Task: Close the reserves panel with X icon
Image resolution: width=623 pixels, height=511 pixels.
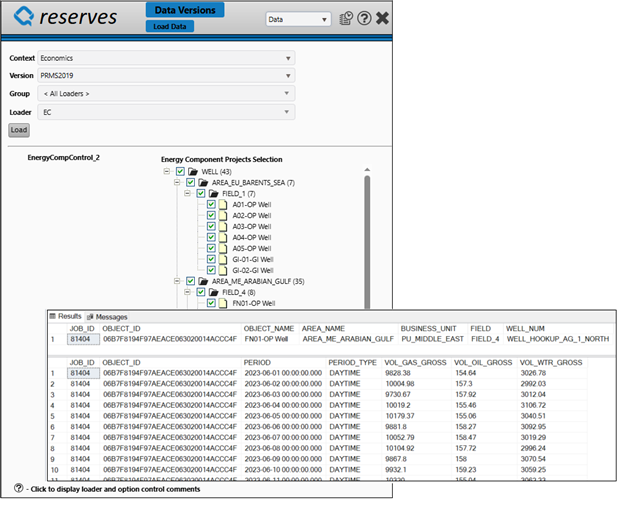Action: pos(382,18)
